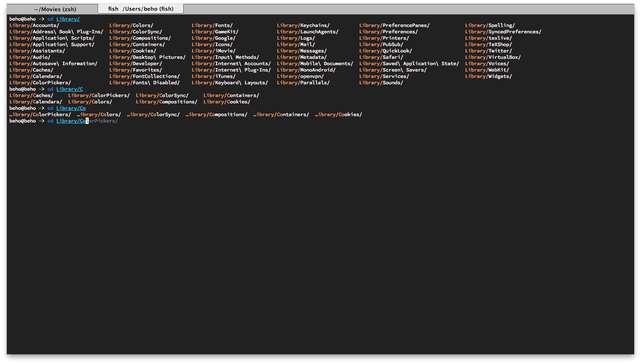Click the grey 'orPickers/' autosuggestion text
The height and width of the screenshot is (364, 641).
pyautogui.click(x=103, y=121)
